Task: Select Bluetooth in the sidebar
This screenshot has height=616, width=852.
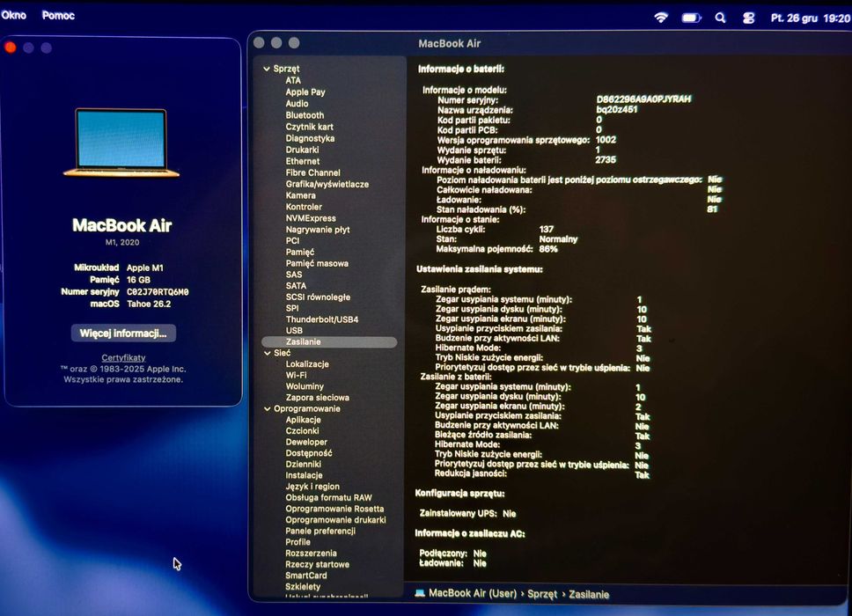Action: click(x=305, y=115)
